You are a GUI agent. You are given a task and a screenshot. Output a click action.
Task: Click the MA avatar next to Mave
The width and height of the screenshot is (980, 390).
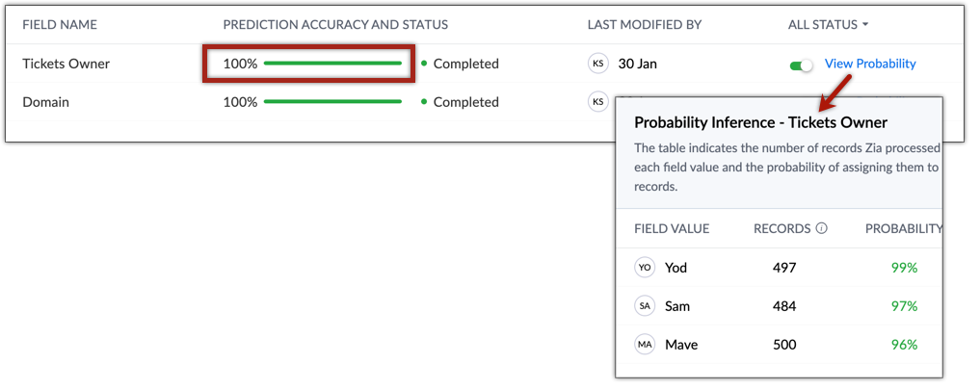point(645,345)
